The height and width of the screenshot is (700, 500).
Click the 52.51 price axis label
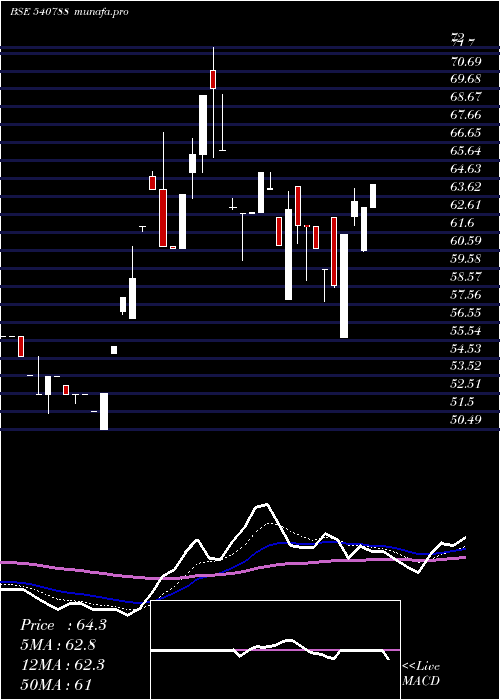tap(466, 384)
